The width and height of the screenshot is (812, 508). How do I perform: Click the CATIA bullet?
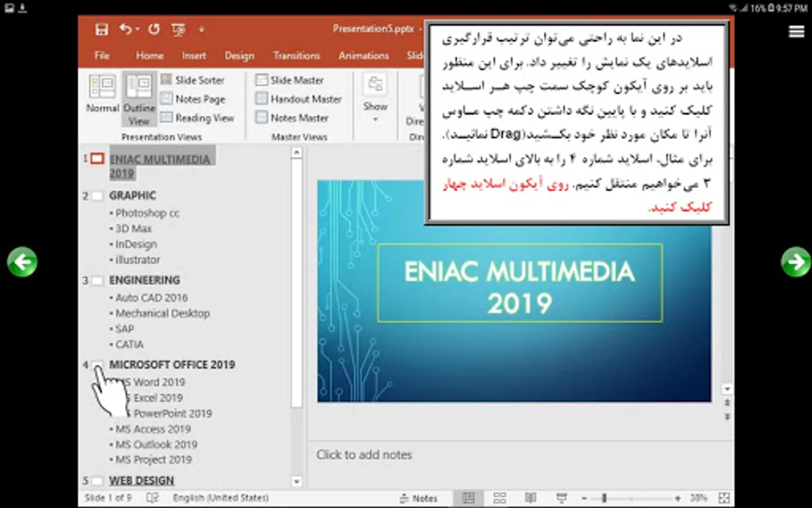pyautogui.click(x=129, y=344)
